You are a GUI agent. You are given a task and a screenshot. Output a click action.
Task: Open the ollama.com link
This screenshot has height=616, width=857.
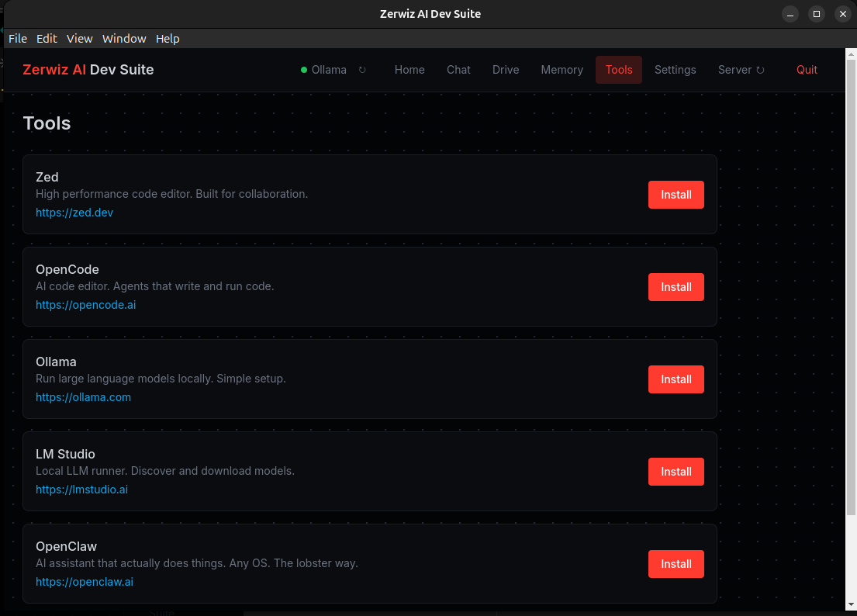point(83,396)
